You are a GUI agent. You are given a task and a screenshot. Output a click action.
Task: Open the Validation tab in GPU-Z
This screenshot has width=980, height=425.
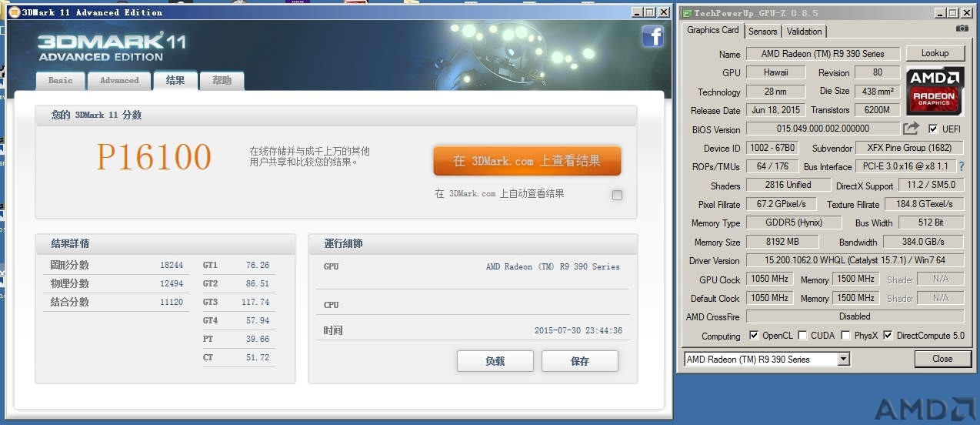click(805, 32)
